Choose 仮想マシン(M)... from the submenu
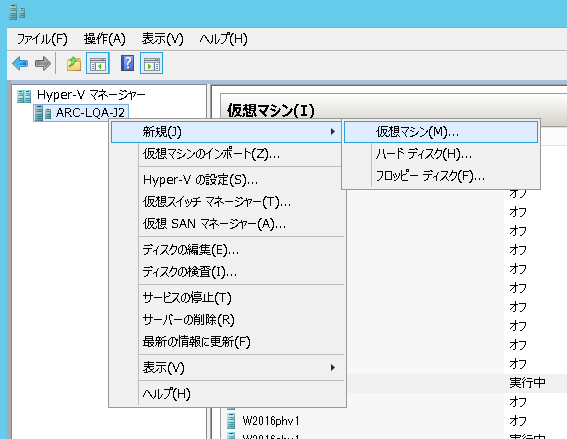Image resolution: width=567 pixels, height=439 pixels. 441,132
